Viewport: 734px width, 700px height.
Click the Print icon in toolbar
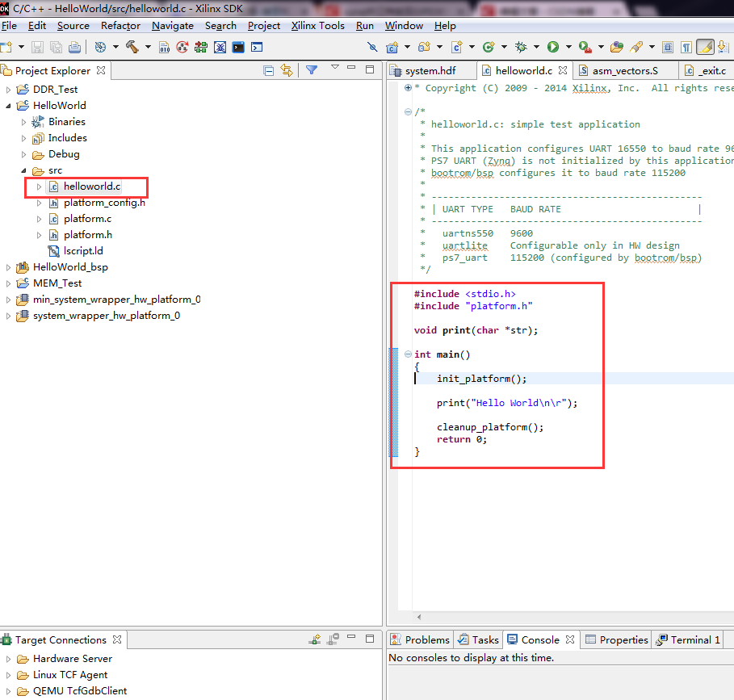(74, 47)
